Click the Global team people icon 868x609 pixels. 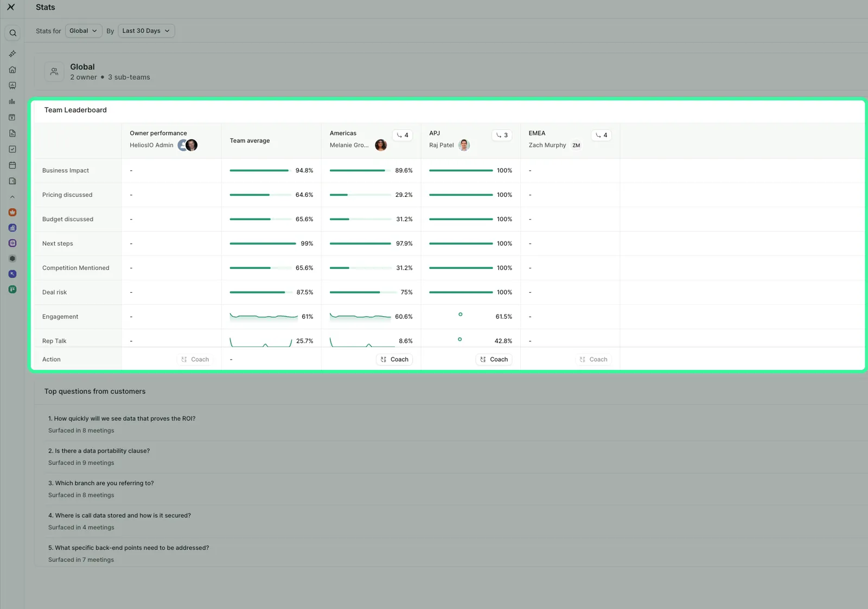pos(54,72)
